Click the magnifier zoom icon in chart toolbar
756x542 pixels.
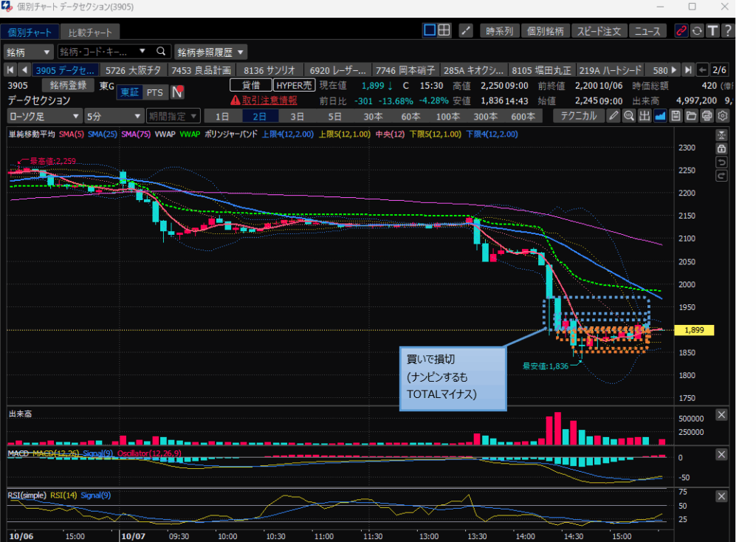[628, 116]
